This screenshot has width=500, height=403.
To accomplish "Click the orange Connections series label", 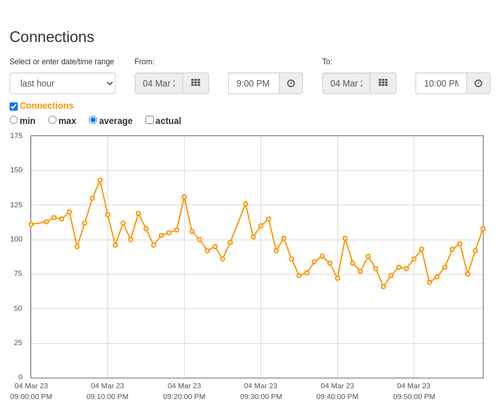I will [46, 106].
